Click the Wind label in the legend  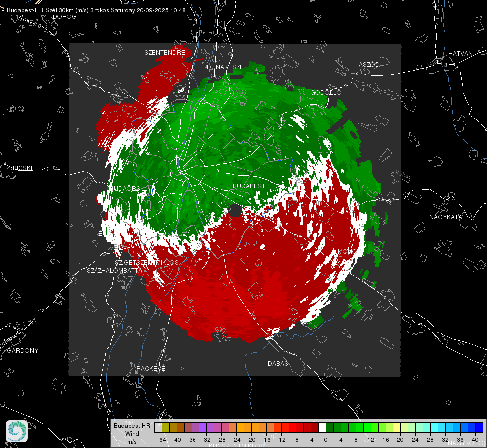coord(132,433)
